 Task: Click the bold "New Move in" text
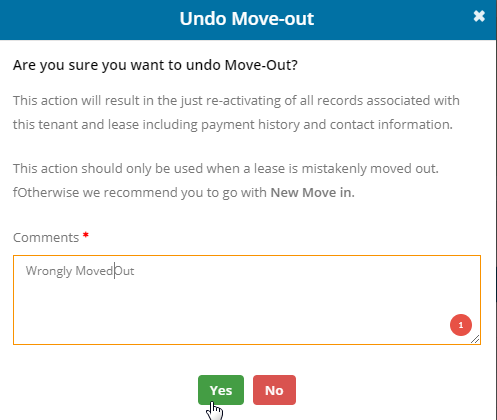coord(311,193)
